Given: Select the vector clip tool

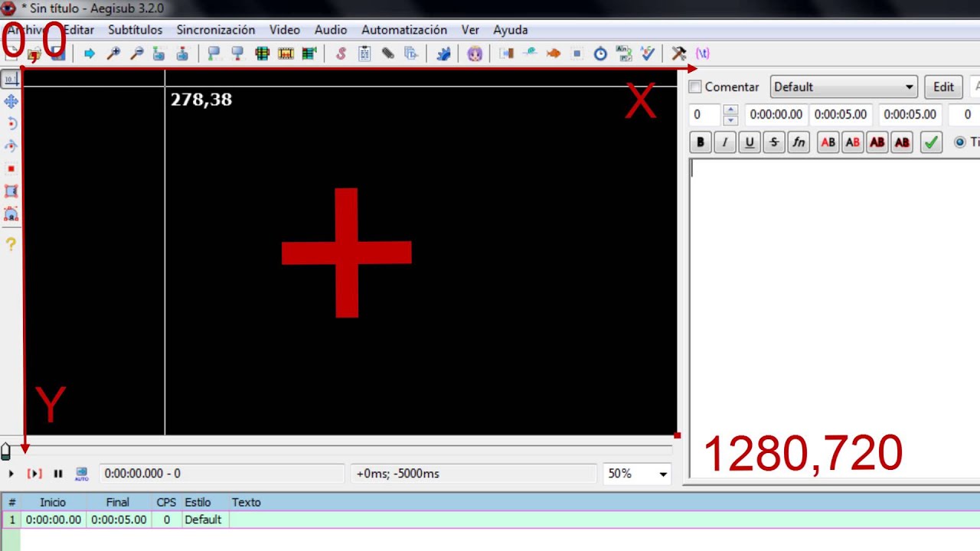Looking at the screenshot, I should [11, 214].
